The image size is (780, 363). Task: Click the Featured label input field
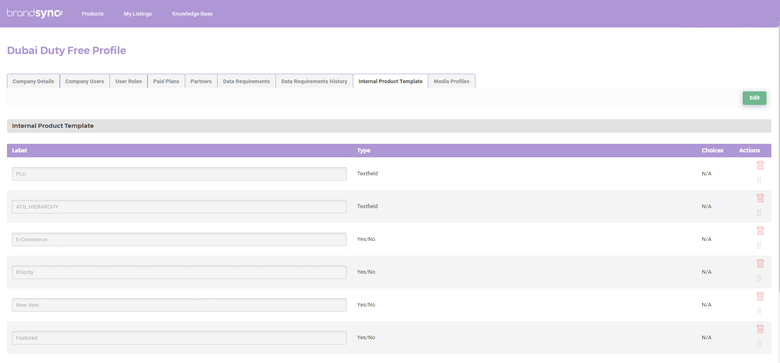(179, 338)
